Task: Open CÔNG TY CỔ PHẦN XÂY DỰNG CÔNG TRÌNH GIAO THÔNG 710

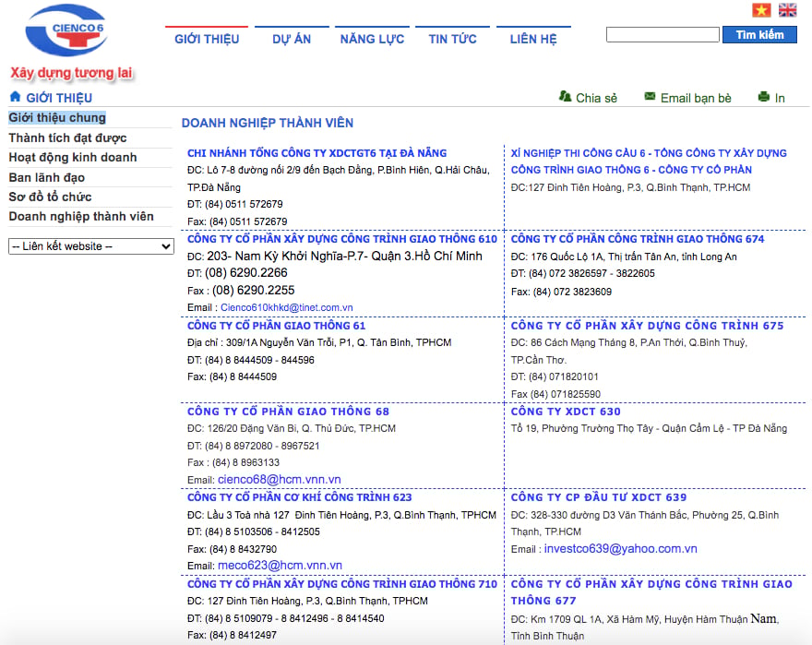Action: [341, 584]
